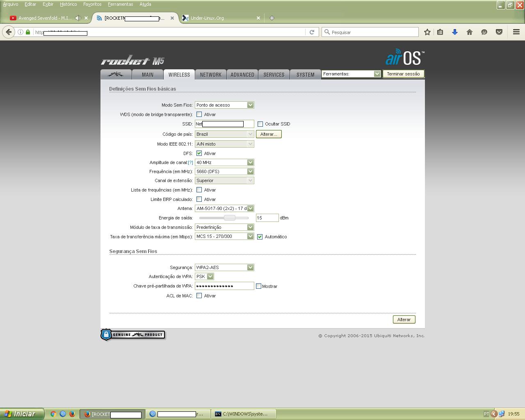Switch to the SYSTEM tab
Image resolution: width=525 pixels, height=420 pixels.
(306, 74)
